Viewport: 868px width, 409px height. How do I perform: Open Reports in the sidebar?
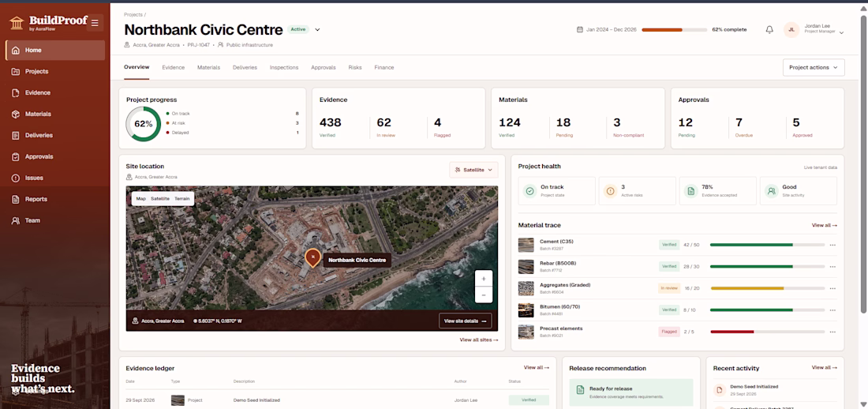click(54, 199)
